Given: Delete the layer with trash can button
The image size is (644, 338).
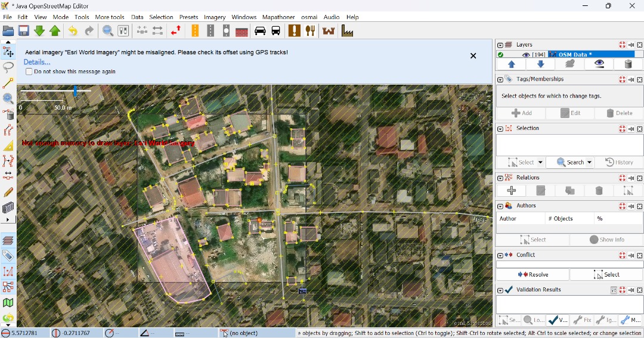Looking at the screenshot, I should (628, 64).
